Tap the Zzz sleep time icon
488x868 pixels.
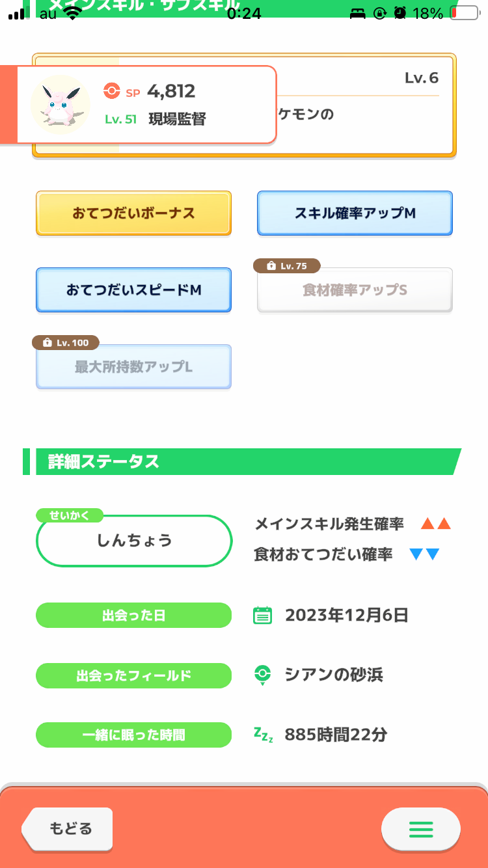[x=263, y=735]
